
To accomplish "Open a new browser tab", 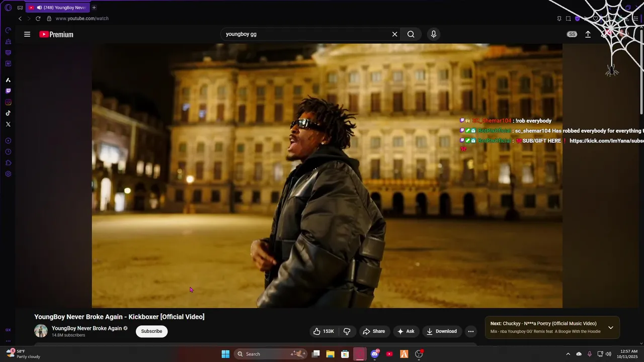I will coord(94,8).
